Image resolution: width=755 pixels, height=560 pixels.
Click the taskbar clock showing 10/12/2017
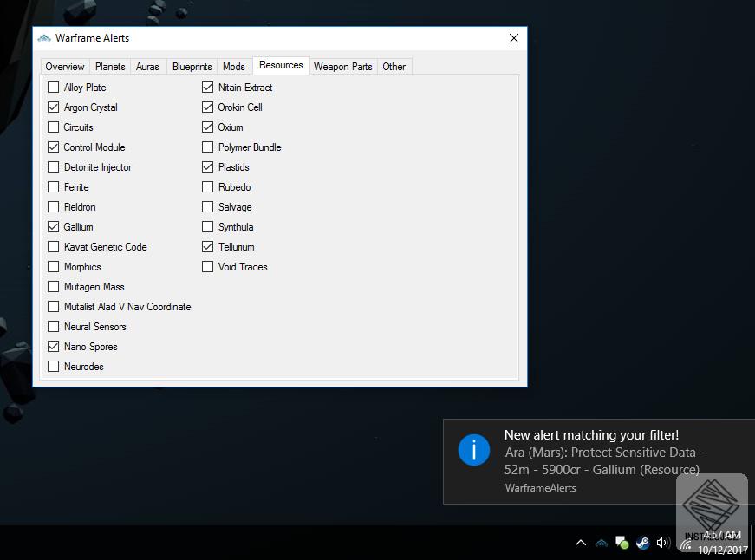[x=722, y=543]
